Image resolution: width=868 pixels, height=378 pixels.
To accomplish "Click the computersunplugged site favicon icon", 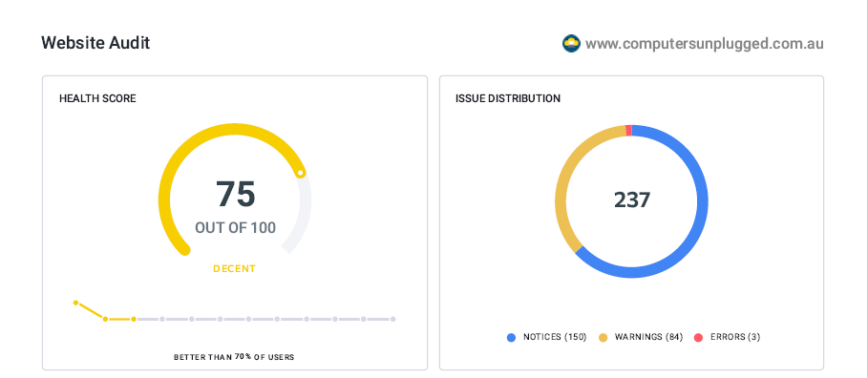I will point(571,43).
